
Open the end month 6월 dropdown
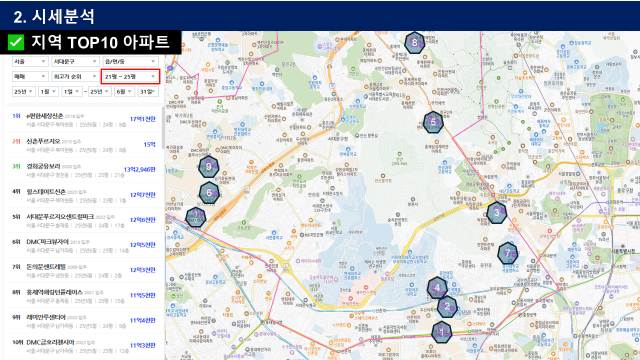(124, 91)
